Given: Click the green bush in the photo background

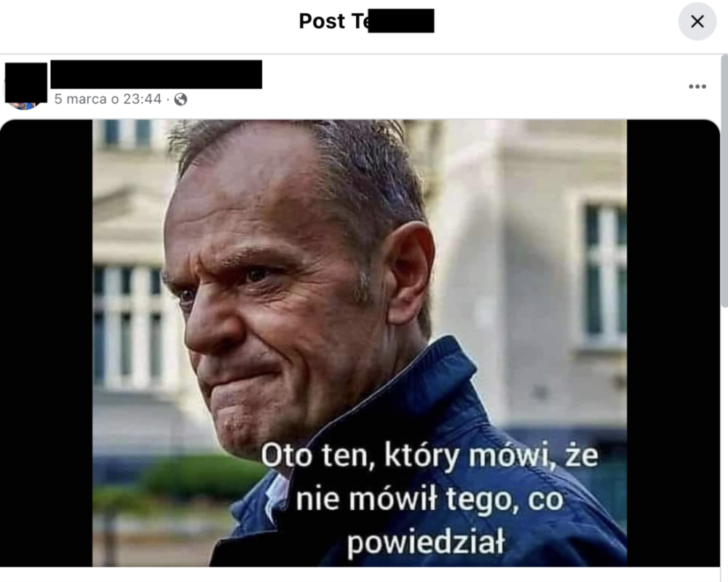Looking at the screenshot, I should point(205,477).
